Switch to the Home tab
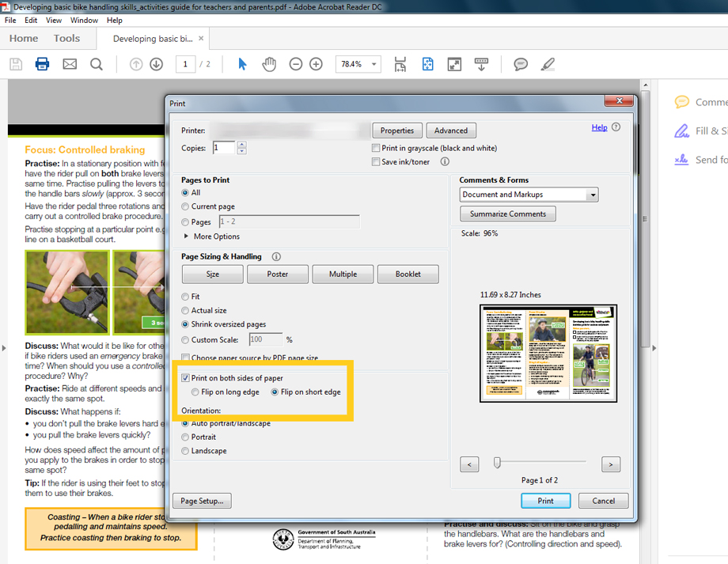 [x=24, y=39]
